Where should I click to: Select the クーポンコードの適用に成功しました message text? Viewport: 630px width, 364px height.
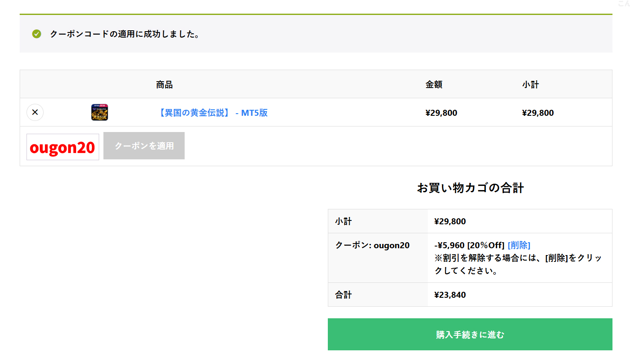(125, 34)
